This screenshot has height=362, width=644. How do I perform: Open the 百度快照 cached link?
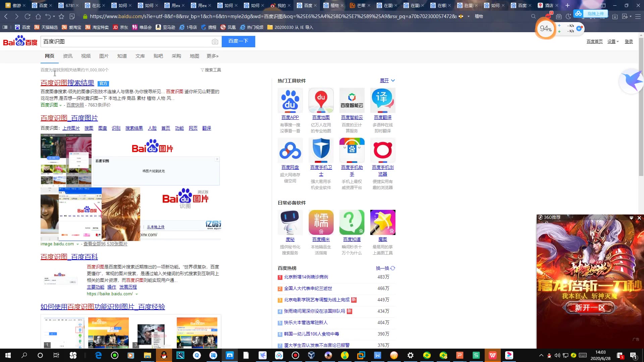pos(75,105)
